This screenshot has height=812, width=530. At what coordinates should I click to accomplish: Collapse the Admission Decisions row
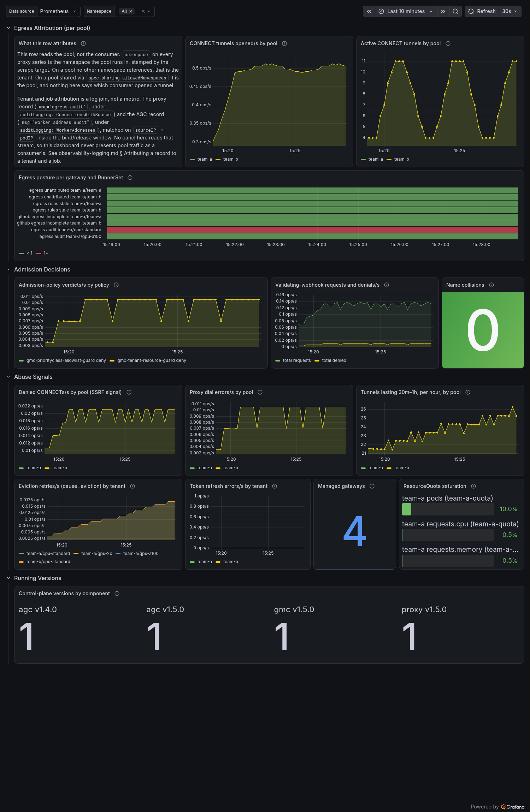8,270
